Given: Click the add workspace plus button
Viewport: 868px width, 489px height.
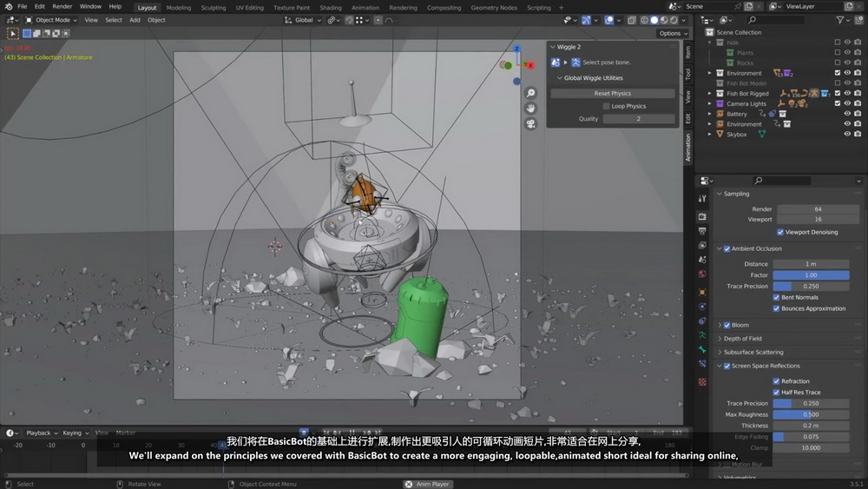Looking at the screenshot, I should coord(561,8).
